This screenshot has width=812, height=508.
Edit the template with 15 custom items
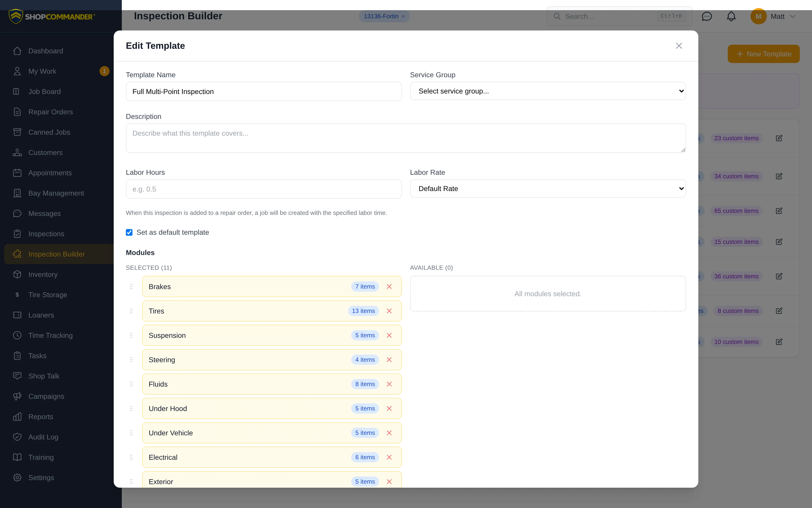pyautogui.click(x=779, y=242)
